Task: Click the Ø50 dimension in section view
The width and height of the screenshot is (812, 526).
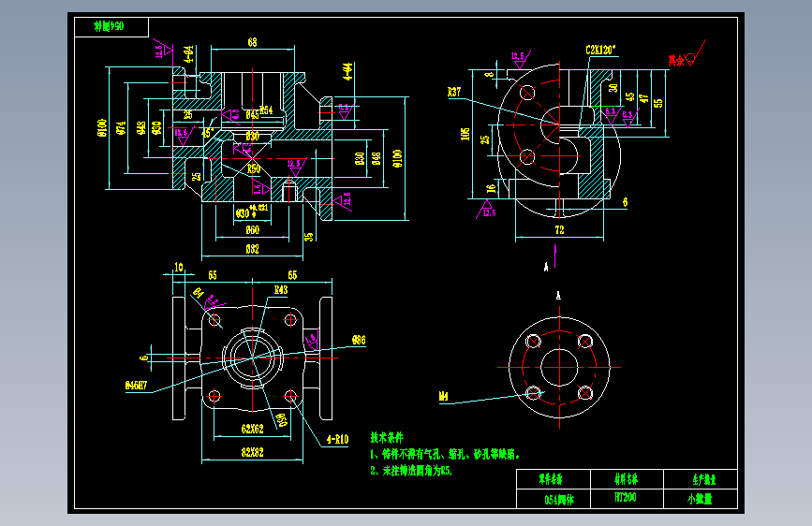Action: pos(252,136)
